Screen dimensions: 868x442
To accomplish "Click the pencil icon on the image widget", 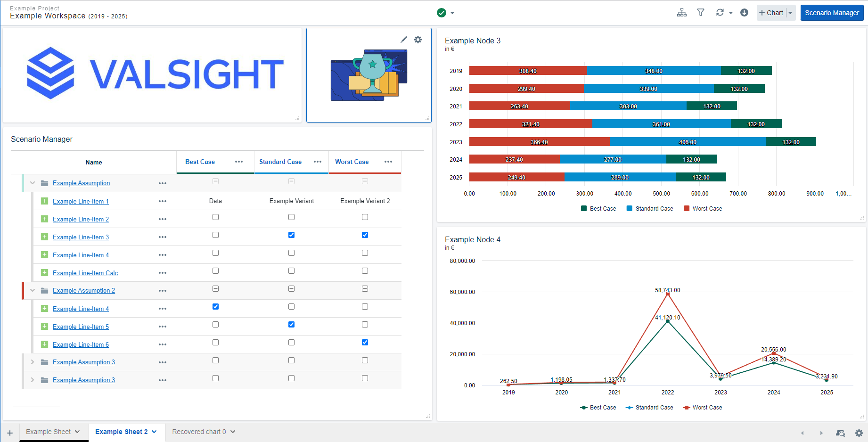I will pos(404,40).
